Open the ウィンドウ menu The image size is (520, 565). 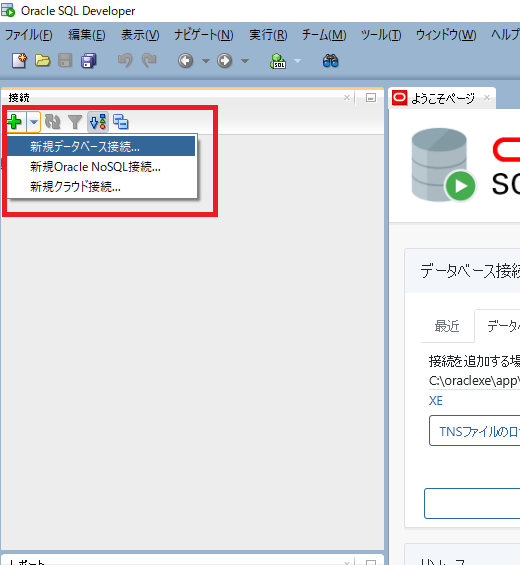[446, 35]
